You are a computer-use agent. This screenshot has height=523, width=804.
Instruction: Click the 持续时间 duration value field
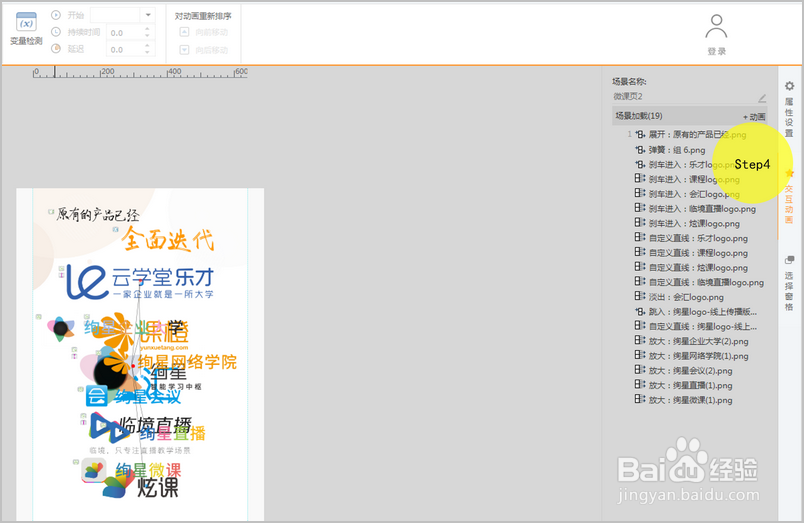click(x=125, y=33)
